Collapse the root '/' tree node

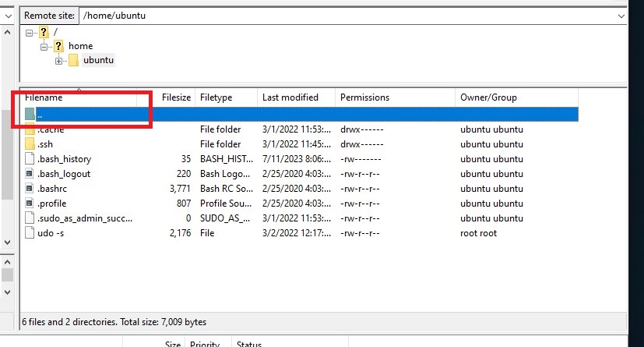click(x=30, y=32)
